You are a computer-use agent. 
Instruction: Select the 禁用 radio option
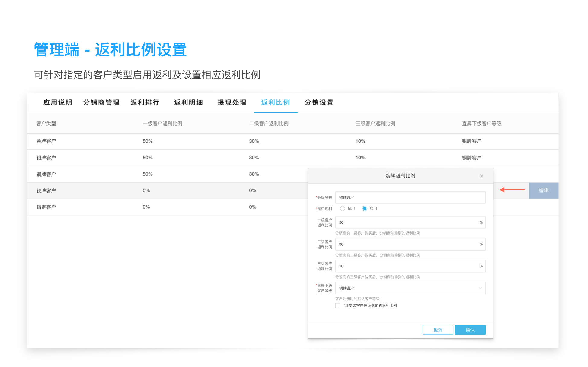pos(342,209)
